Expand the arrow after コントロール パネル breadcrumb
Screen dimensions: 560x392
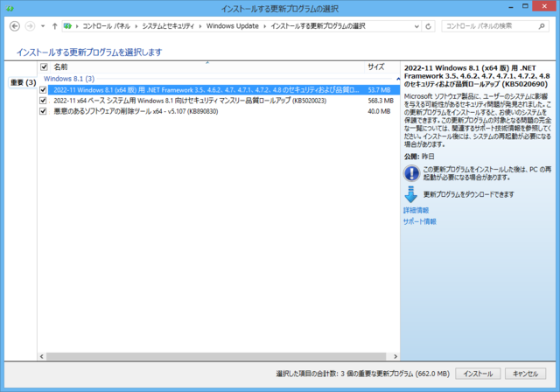[136, 26]
